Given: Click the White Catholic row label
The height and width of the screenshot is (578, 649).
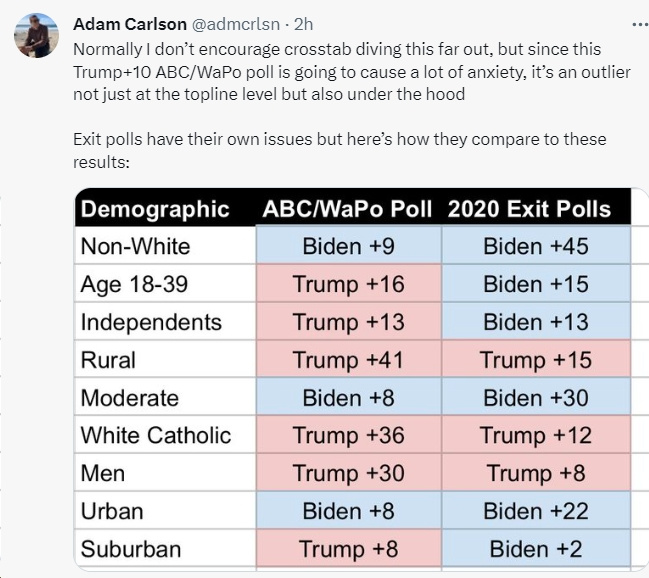Looking at the screenshot, I should click(156, 435).
